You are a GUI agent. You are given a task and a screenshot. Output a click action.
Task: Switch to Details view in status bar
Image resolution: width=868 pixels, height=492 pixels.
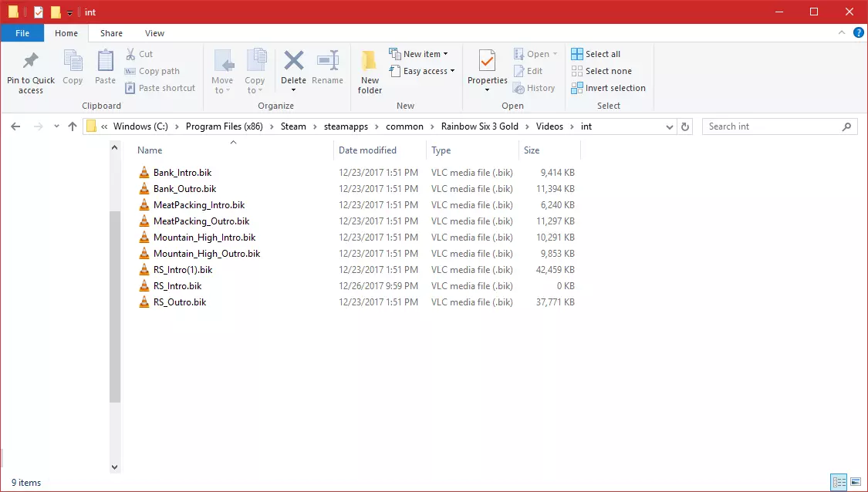[839, 482]
